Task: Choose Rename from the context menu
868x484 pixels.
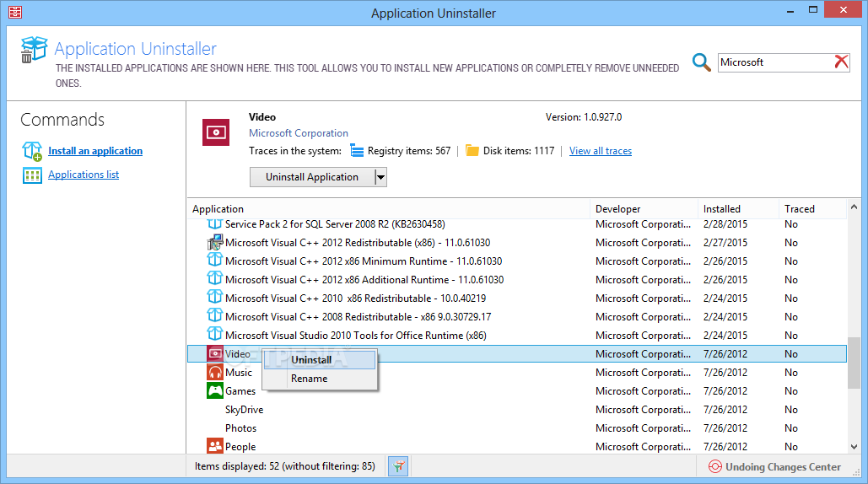Action: (320, 379)
